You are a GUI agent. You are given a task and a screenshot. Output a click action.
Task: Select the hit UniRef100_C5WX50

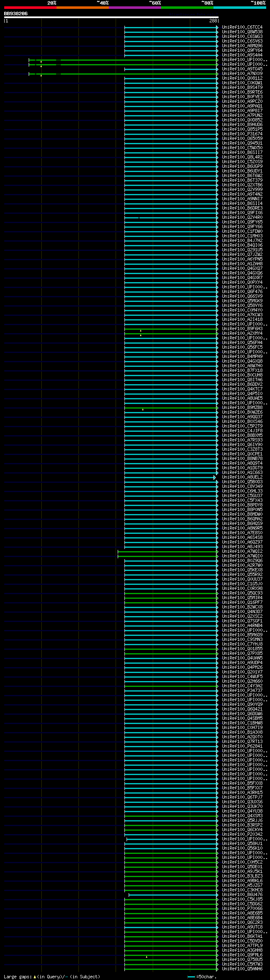point(242,148)
